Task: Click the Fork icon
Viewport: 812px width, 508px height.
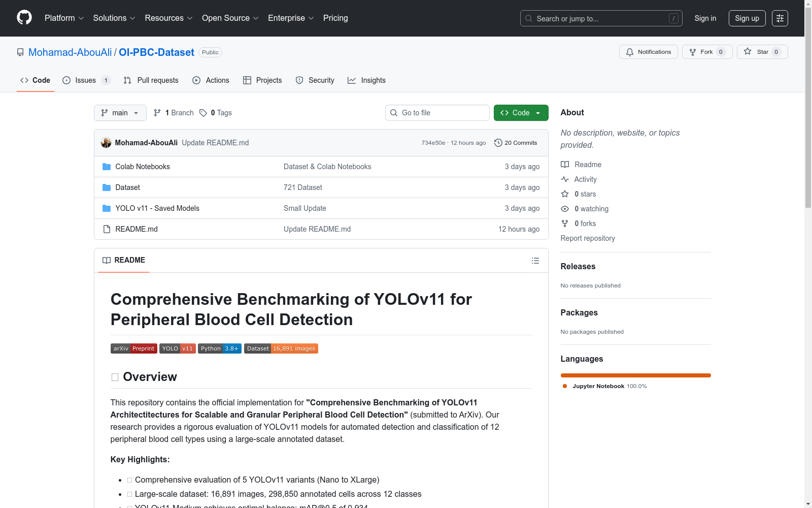Action: coord(693,52)
